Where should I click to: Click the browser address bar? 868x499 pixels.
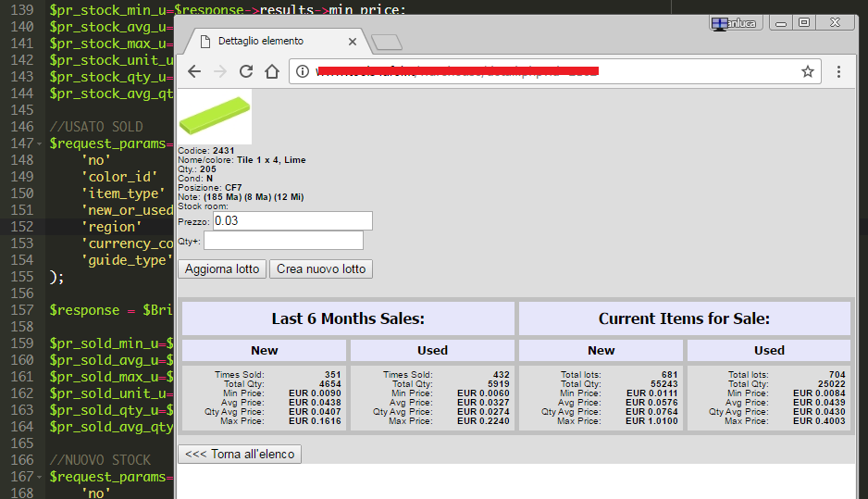553,71
